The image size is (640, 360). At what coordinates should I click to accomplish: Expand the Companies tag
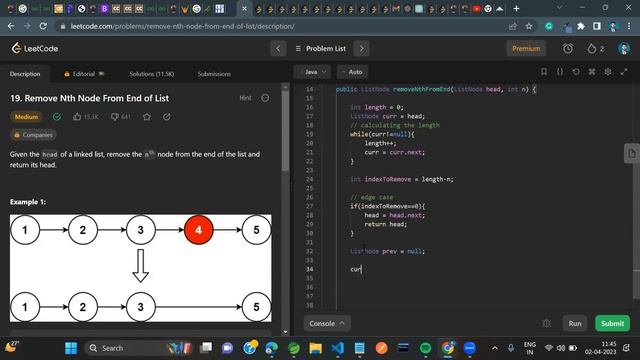pyautogui.click(x=33, y=135)
